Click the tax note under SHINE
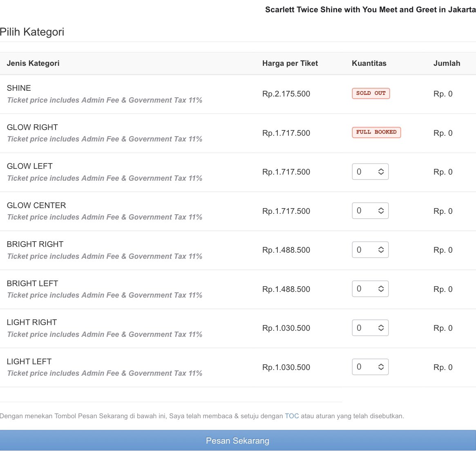 [x=105, y=100]
